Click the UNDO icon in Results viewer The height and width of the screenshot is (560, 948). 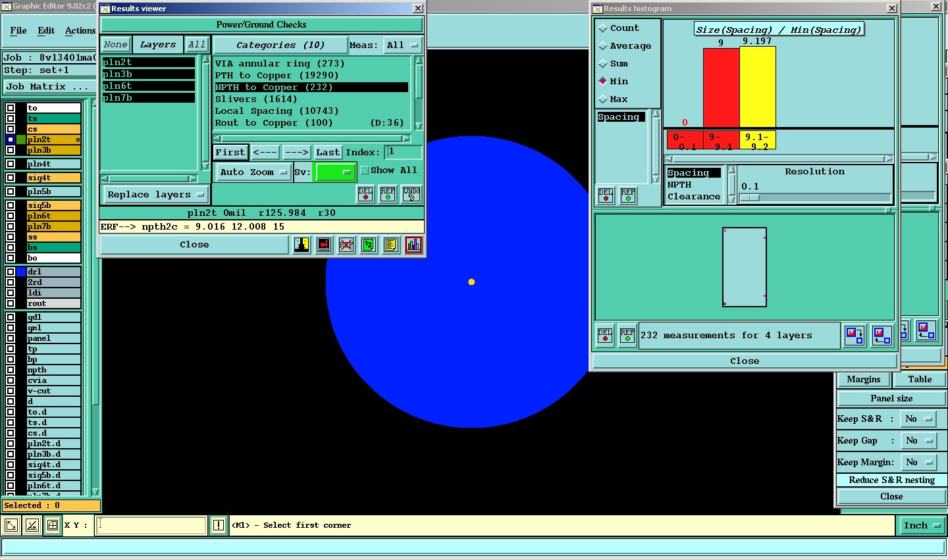pyautogui.click(x=411, y=194)
